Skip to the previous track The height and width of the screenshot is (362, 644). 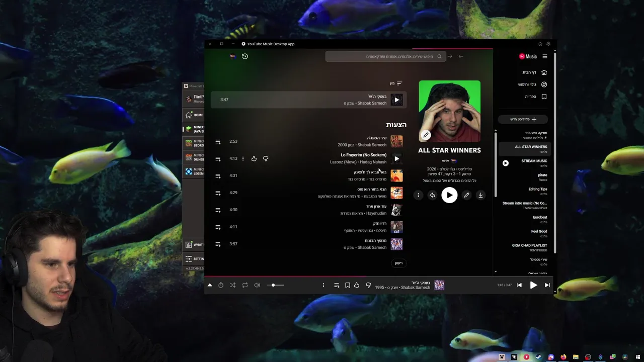click(519, 285)
